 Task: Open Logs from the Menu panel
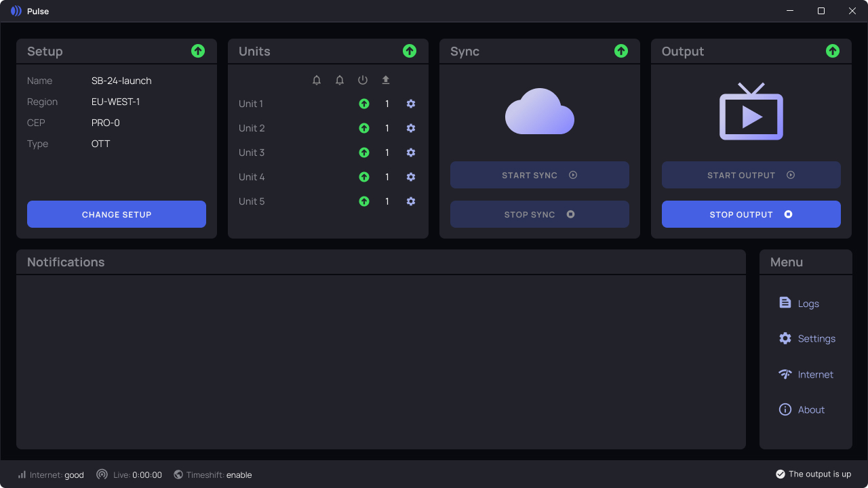coord(800,303)
